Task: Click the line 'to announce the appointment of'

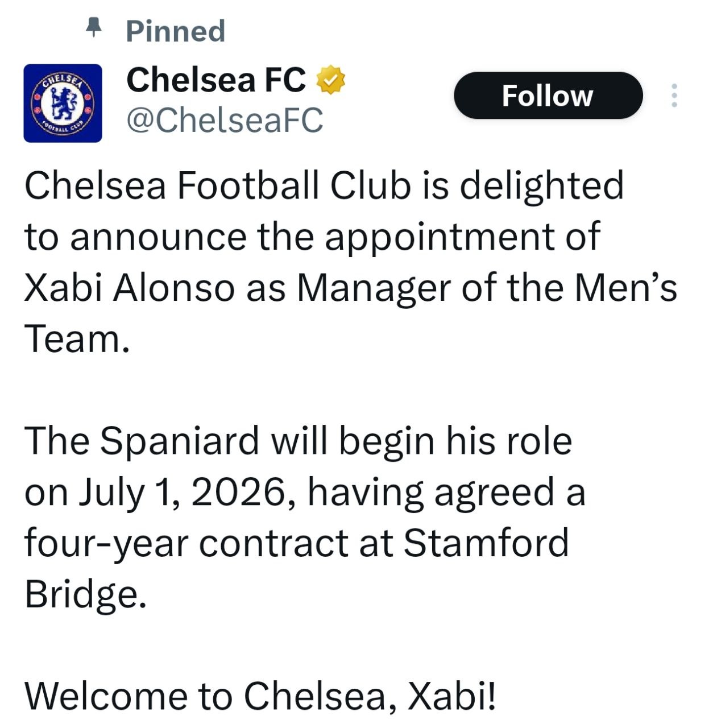Action: click(x=312, y=237)
